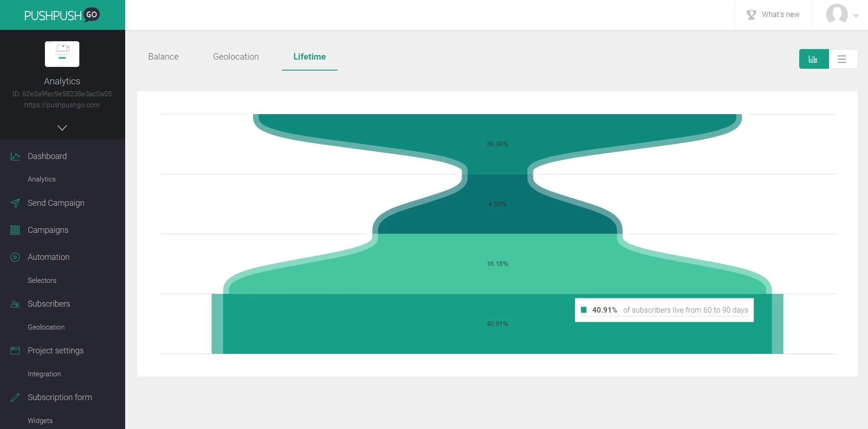Click the tooltip's green color square
The image size is (868, 429).
[584, 310]
